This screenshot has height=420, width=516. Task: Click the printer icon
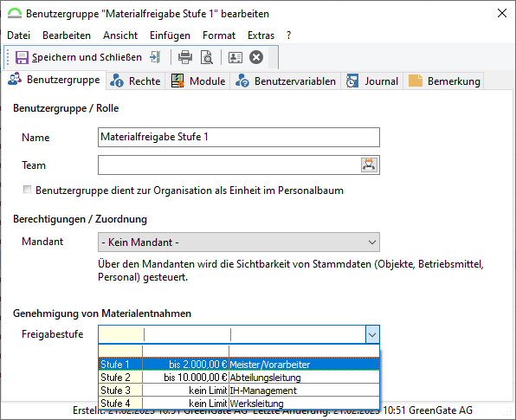click(185, 57)
